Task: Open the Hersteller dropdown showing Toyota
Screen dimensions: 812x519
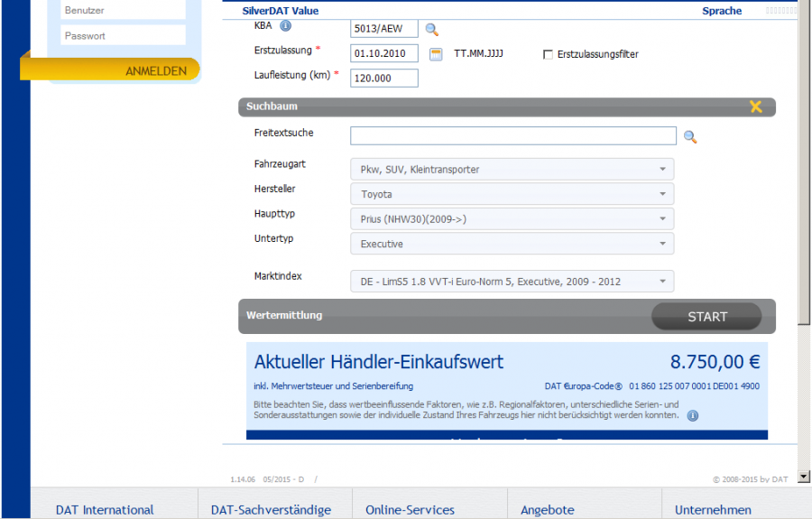Action: pos(512,194)
